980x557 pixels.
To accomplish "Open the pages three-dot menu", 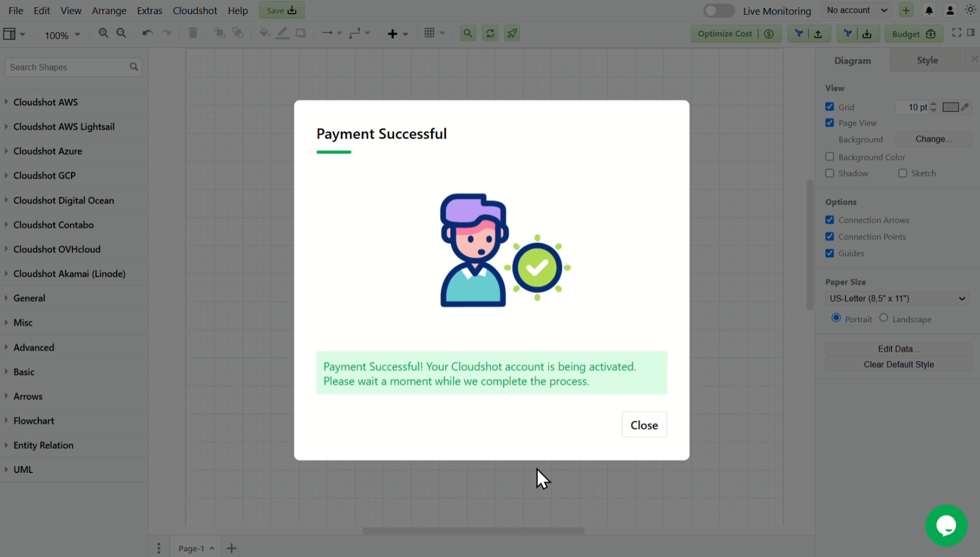I will click(x=159, y=548).
